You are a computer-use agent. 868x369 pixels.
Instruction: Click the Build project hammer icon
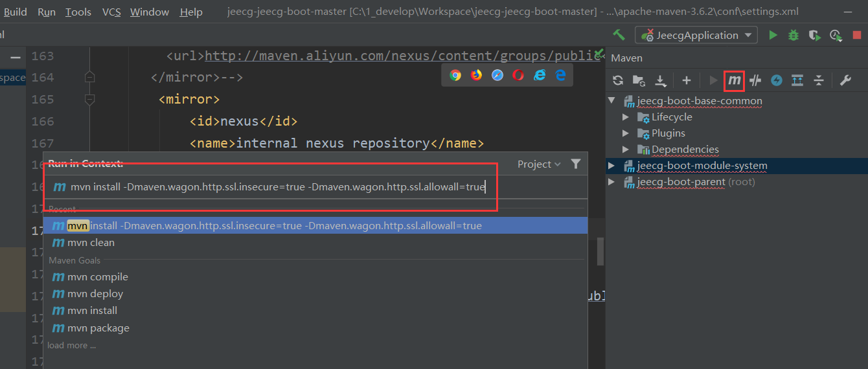click(x=619, y=35)
